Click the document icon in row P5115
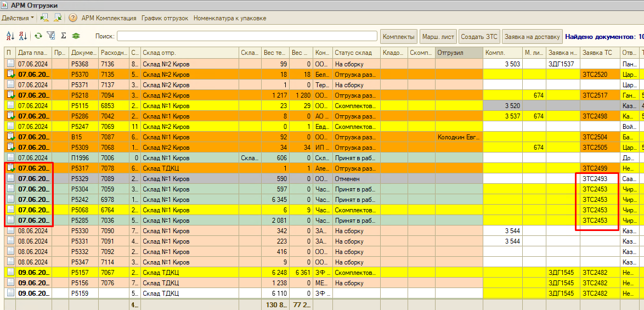Image resolution: width=644 pixels, height=310 pixels. click(10, 105)
